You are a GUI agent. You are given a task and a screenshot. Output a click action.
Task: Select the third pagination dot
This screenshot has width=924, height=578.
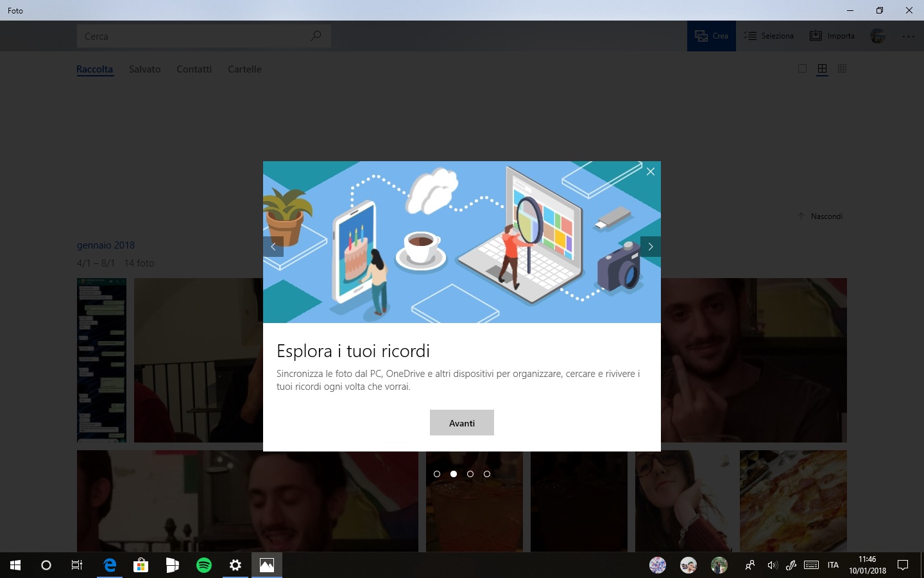[470, 474]
